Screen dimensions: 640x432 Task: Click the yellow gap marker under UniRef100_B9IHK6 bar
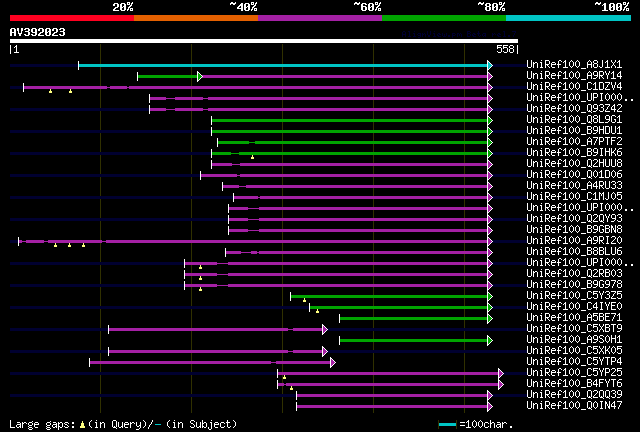pyautogui.click(x=253, y=157)
